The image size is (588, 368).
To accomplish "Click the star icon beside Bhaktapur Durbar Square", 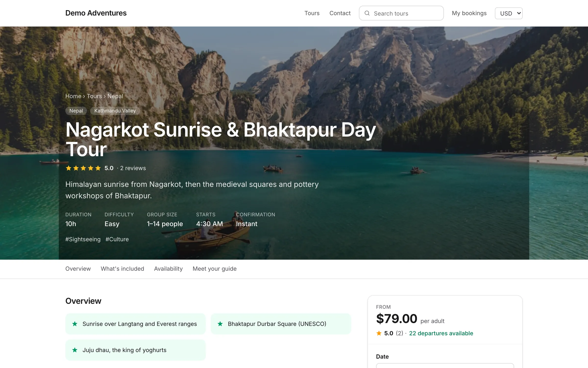I will tap(220, 324).
